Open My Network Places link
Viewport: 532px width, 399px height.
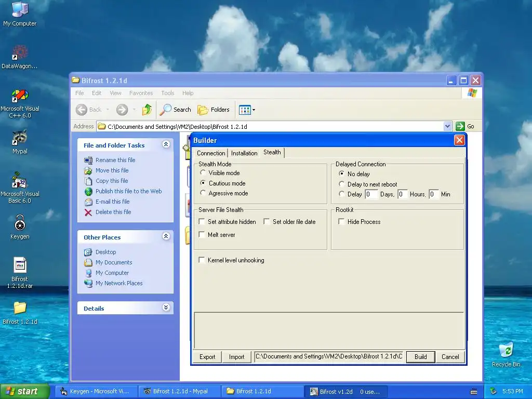[x=119, y=283]
